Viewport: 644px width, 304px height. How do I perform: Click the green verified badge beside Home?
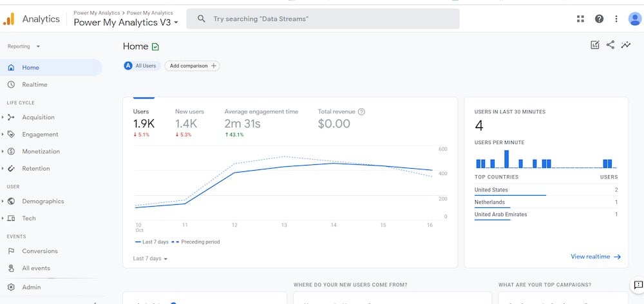[155, 47]
